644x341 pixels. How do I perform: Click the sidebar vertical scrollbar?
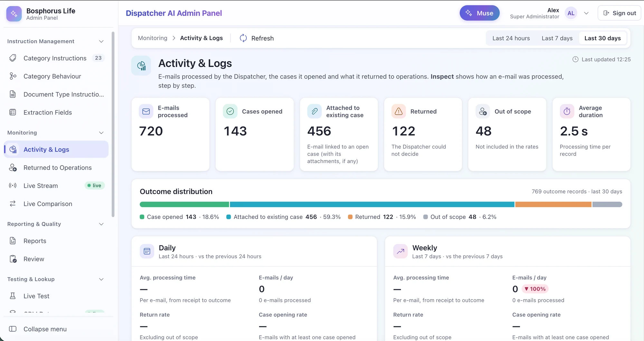point(113,124)
